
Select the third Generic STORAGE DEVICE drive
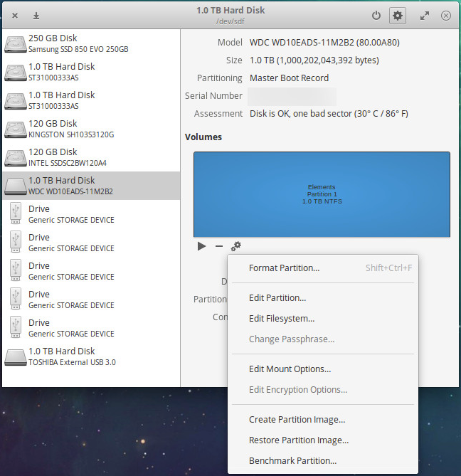91,271
